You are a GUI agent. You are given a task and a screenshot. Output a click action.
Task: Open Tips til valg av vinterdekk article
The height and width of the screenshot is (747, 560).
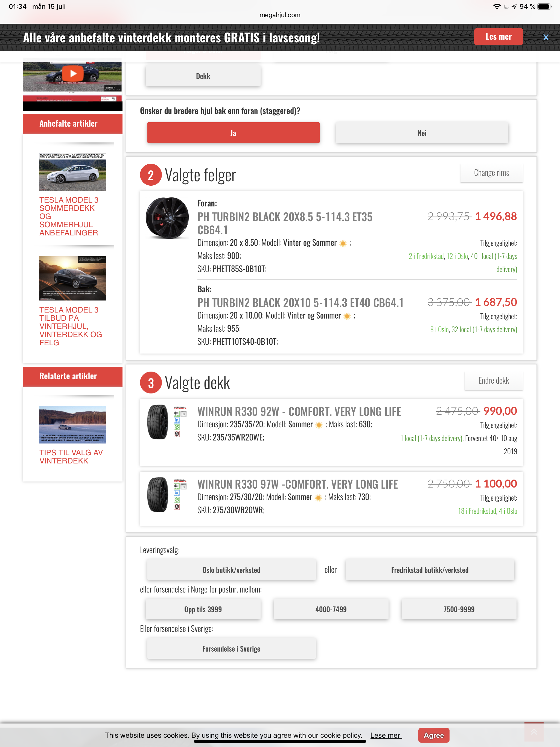[x=71, y=457]
